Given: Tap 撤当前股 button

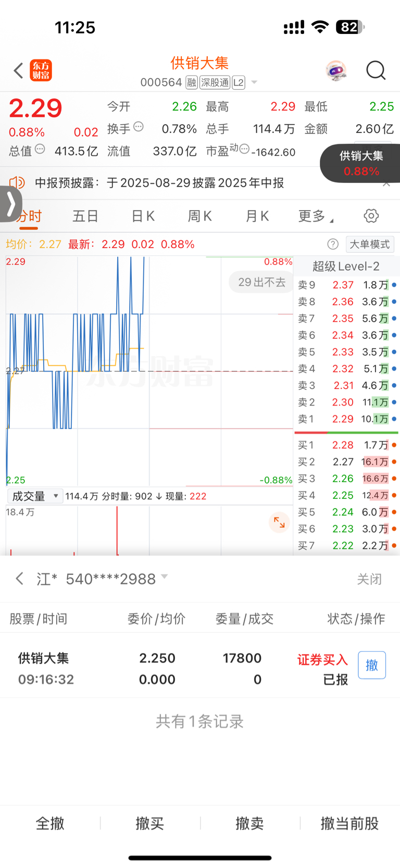Looking at the screenshot, I should click(350, 823).
